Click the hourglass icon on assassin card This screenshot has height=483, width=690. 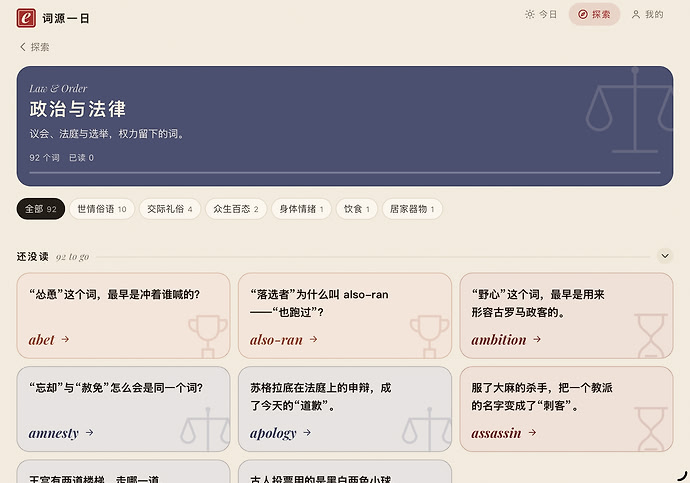pyautogui.click(x=651, y=429)
